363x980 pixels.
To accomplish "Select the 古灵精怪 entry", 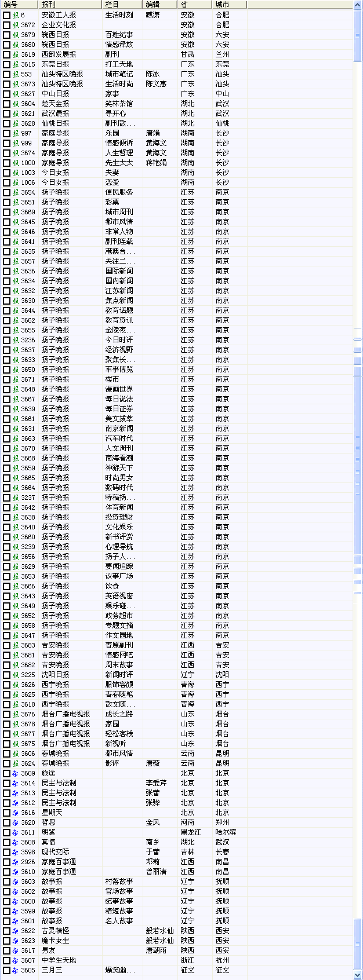I will click(55, 931).
